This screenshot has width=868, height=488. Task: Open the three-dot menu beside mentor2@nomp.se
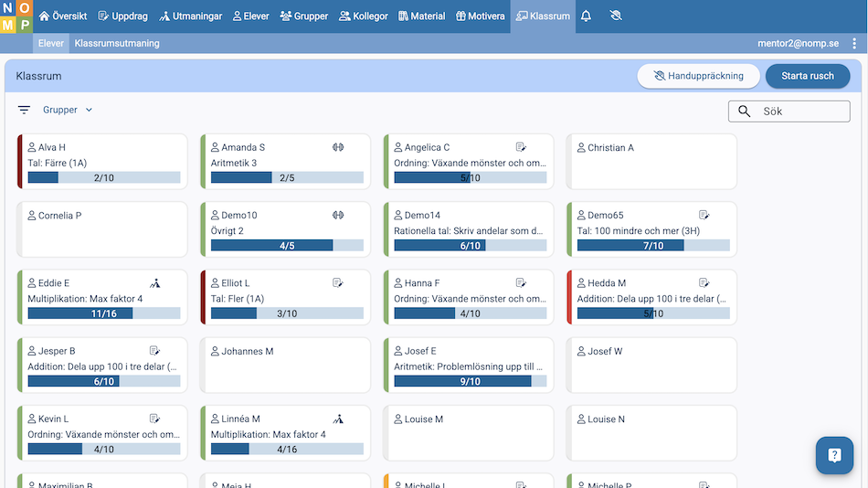(853, 43)
